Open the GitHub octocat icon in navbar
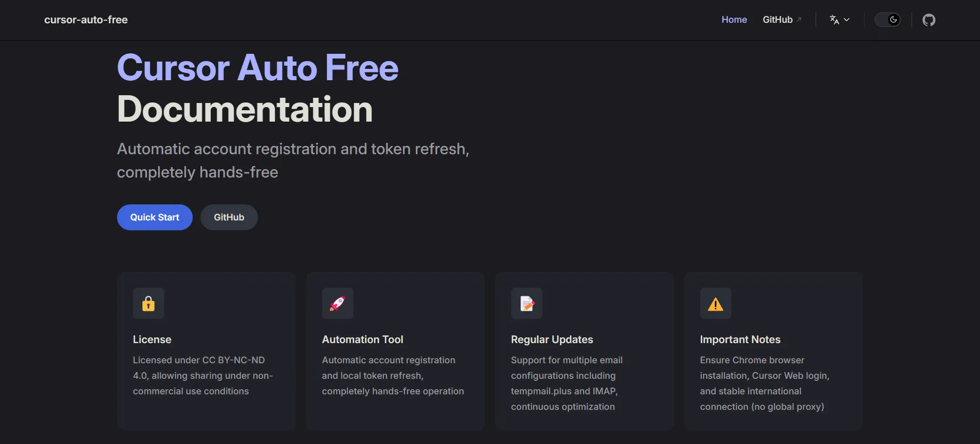This screenshot has width=980, height=444. click(x=929, y=20)
